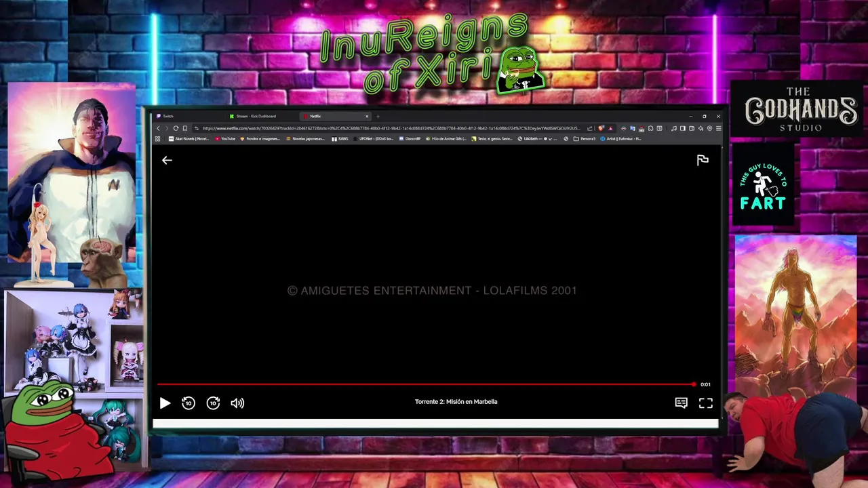The width and height of the screenshot is (868, 488).
Task: Report a problem with the flag icon
Action: pos(703,160)
